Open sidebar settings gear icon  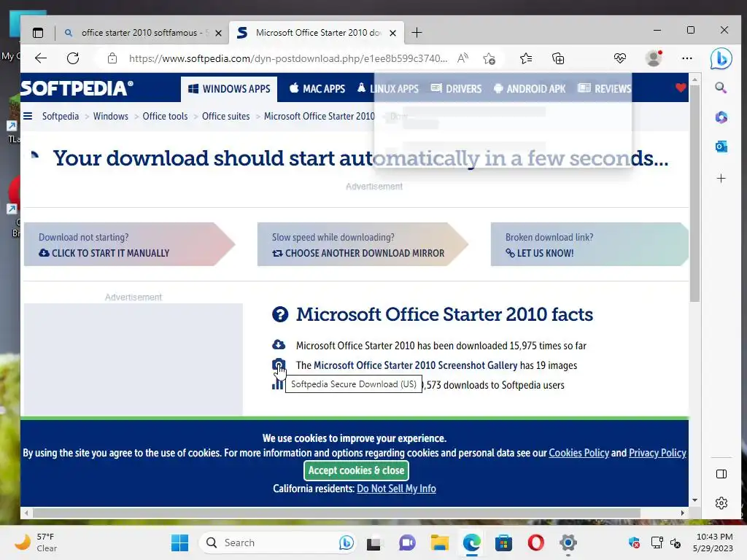[721, 503]
